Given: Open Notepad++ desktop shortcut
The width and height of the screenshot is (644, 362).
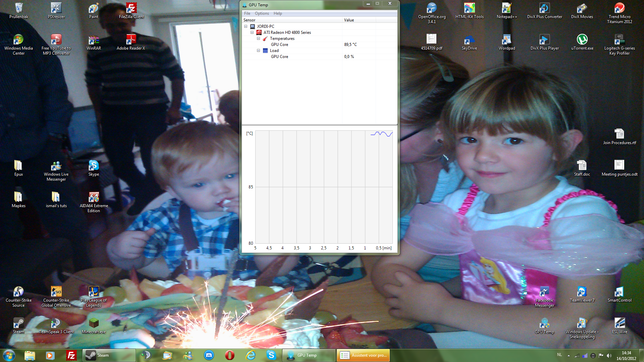Looking at the screenshot, I should 507,10.
